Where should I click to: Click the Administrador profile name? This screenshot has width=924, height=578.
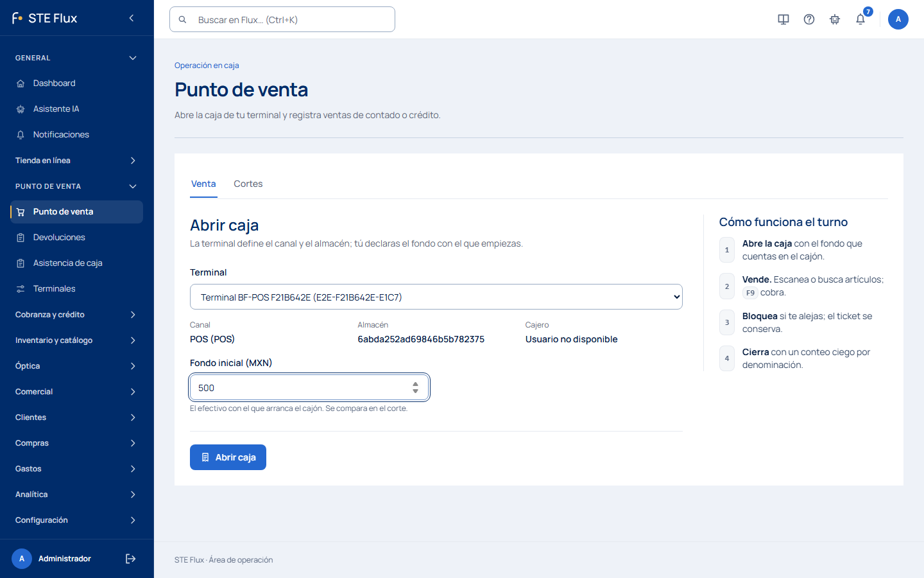click(x=65, y=559)
